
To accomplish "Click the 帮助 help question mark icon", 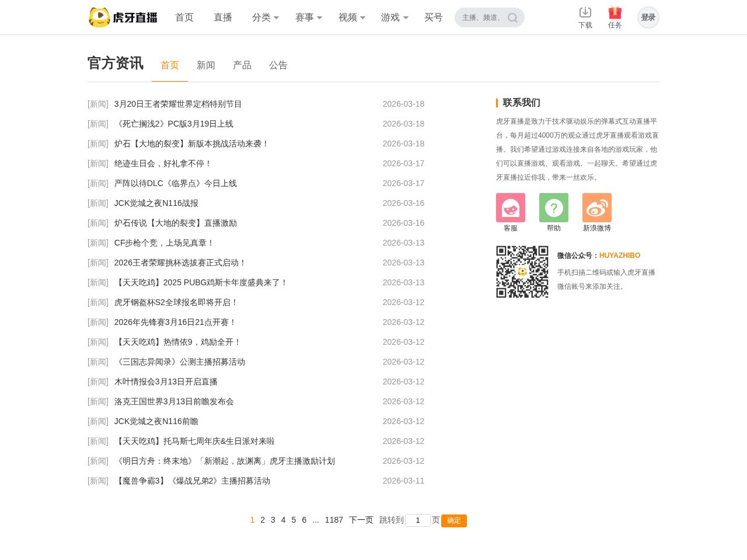I will pyautogui.click(x=553, y=208).
